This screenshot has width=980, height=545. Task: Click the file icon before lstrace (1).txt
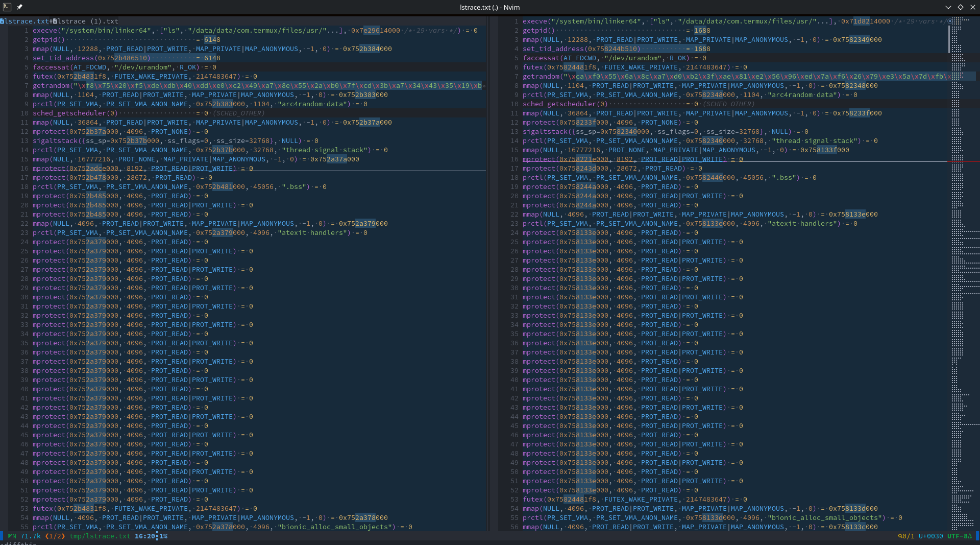pos(56,21)
